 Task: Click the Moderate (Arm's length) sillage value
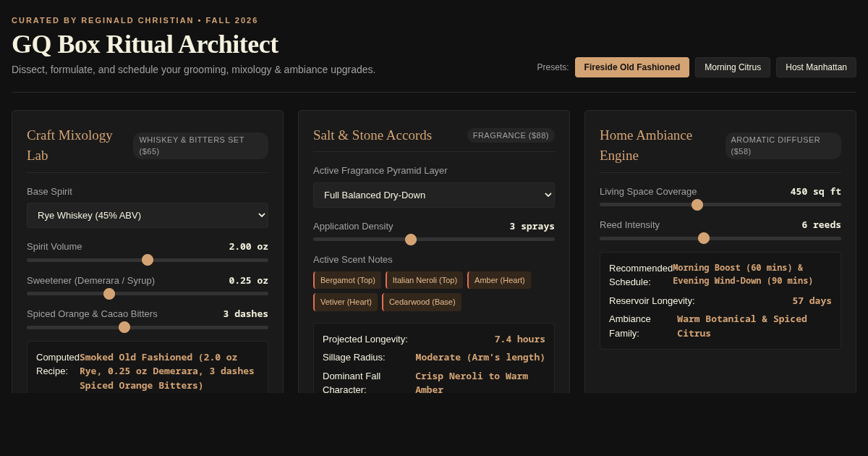tap(480, 358)
